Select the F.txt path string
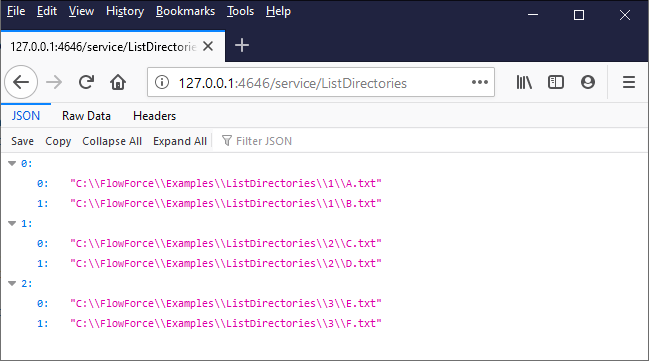The image size is (649, 361). pos(226,324)
